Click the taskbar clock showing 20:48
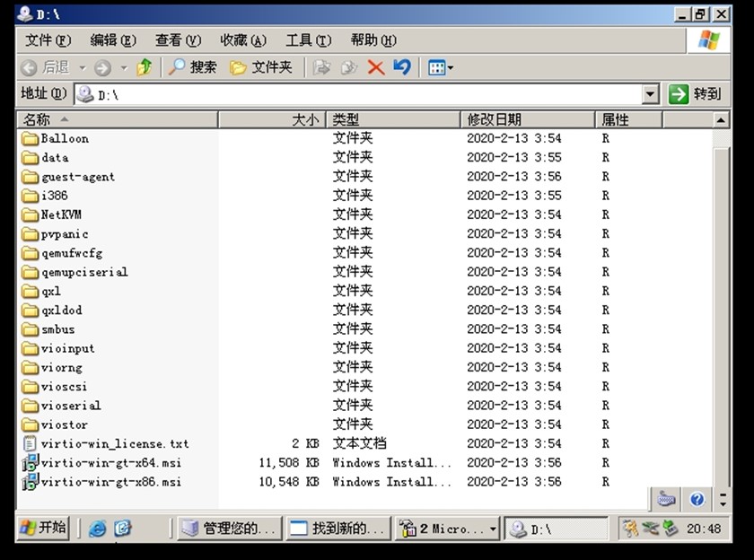 click(x=704, y=529)
